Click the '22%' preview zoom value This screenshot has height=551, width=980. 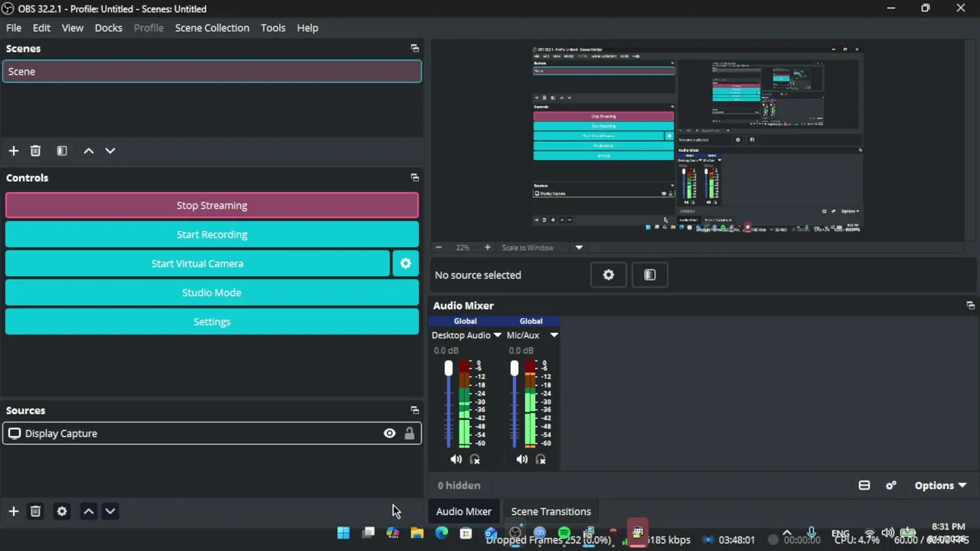(462, 247)
